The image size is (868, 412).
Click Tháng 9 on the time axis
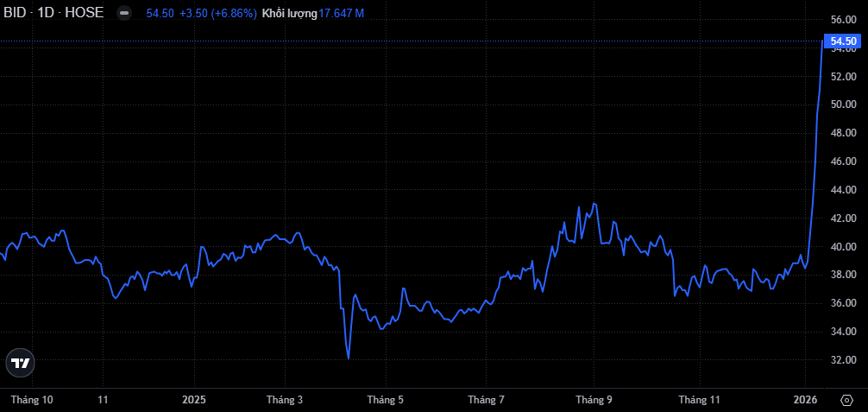tap(594, 400)
